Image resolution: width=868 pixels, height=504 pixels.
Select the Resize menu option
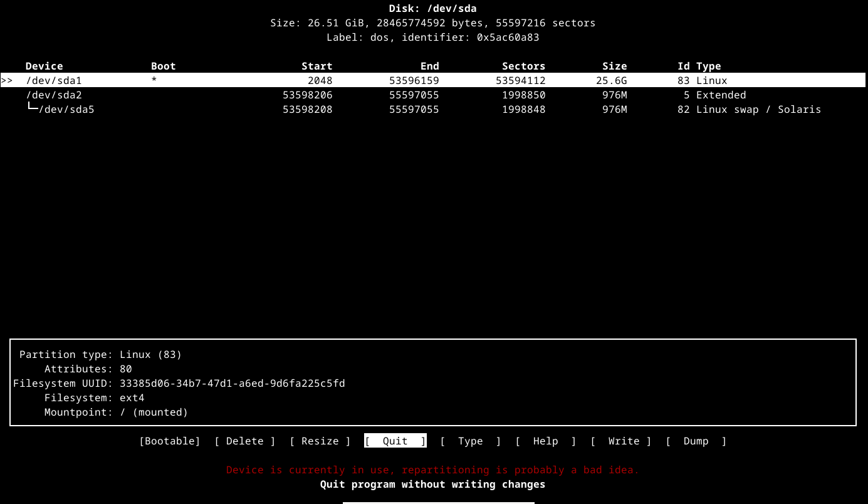(320, 441)
